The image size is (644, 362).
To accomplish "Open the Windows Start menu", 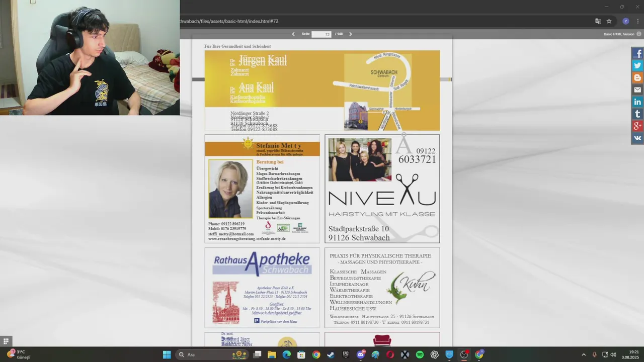I will tap(167, 354).
